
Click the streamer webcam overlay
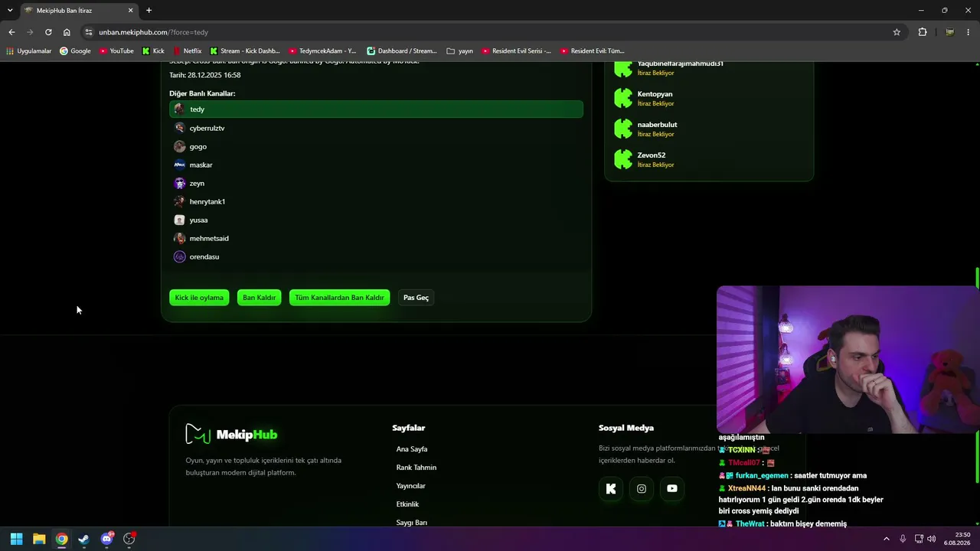848,360
